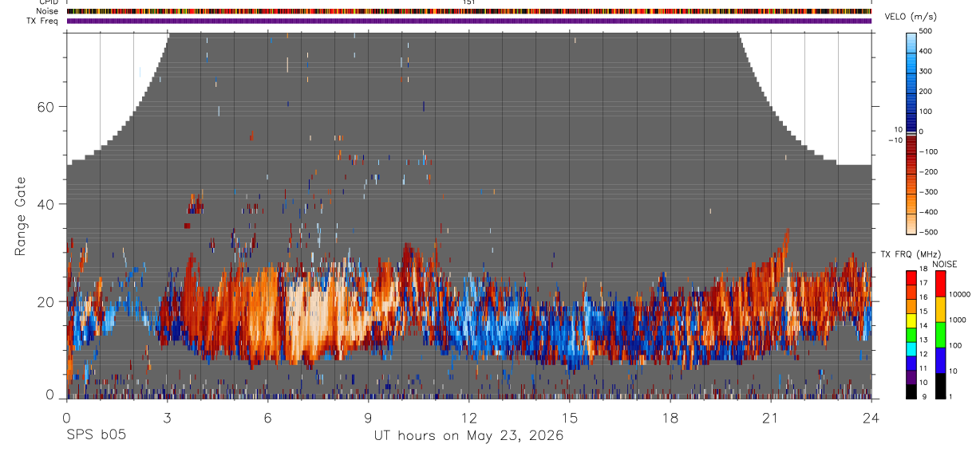The width and height of the screenshot is (980, 452).
Task: Click the 'TX Freq' row label at top
Action: click(44, 21)
